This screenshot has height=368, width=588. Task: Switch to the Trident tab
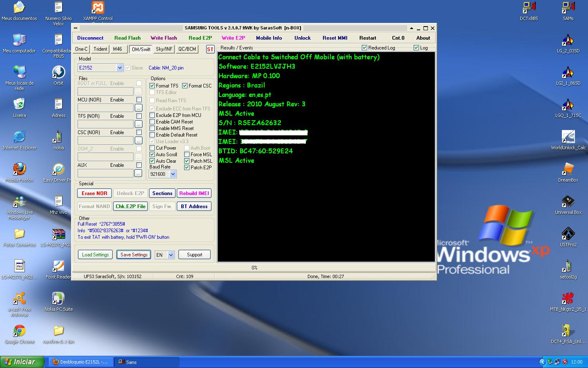pos(100,49)
